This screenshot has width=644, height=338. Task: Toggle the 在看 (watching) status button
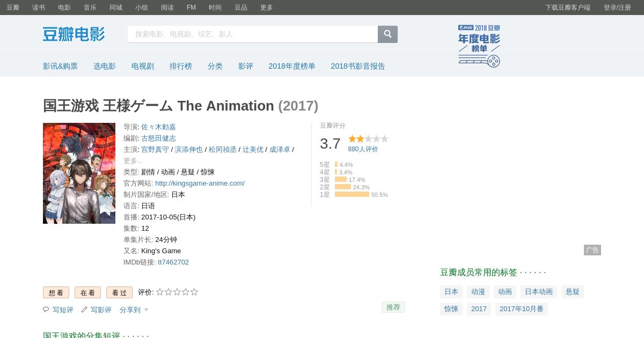coord(87,292)
